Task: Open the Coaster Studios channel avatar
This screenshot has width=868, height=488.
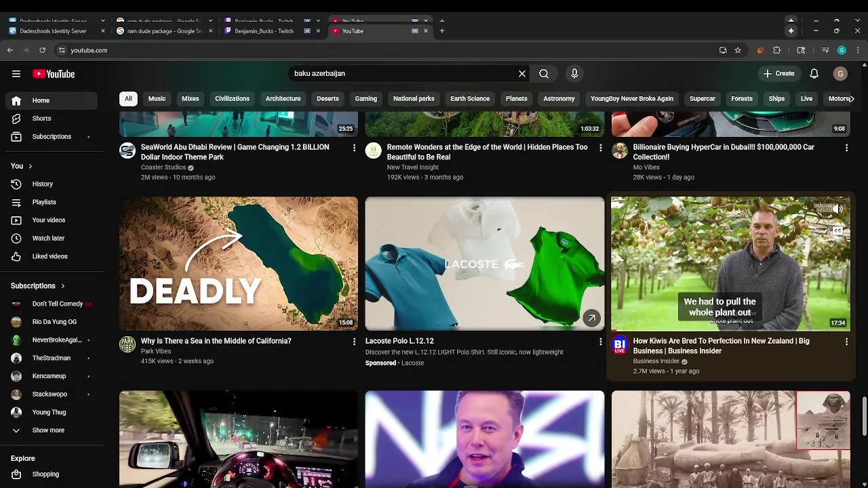Action: pos(127,150)
